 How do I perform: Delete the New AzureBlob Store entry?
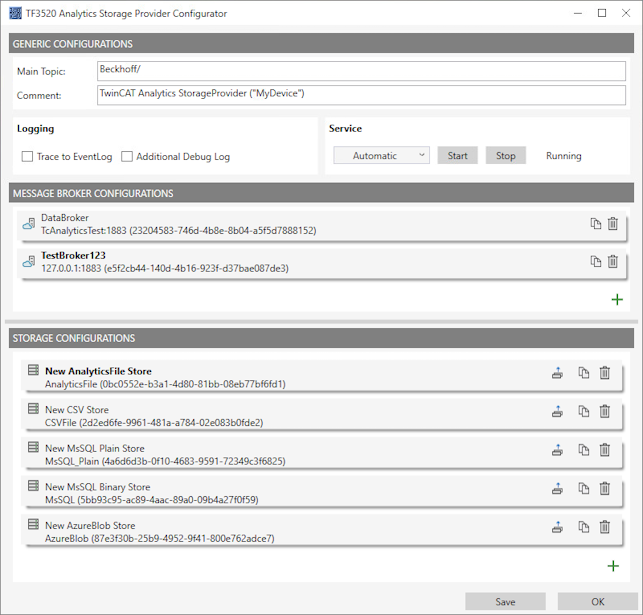click(x=604, y=527)
